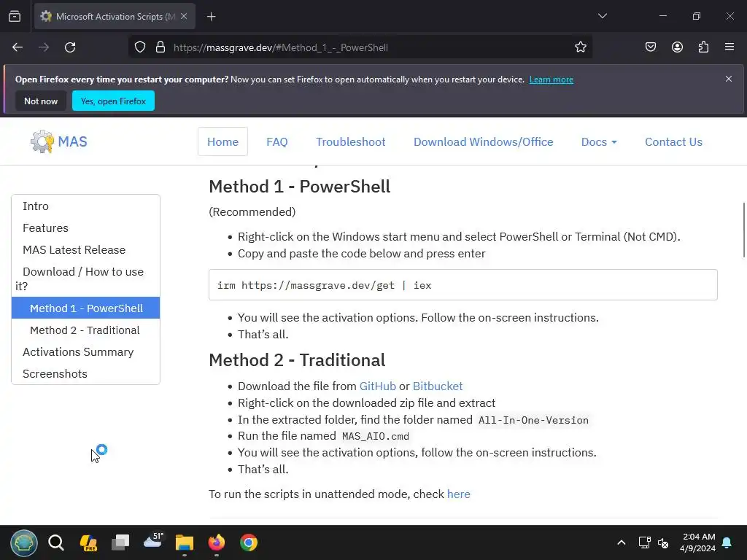Image resolution: width=747 pixels, height=560 pixels.
Task: Open the Pocket save icon
Action: coord(651,47)
